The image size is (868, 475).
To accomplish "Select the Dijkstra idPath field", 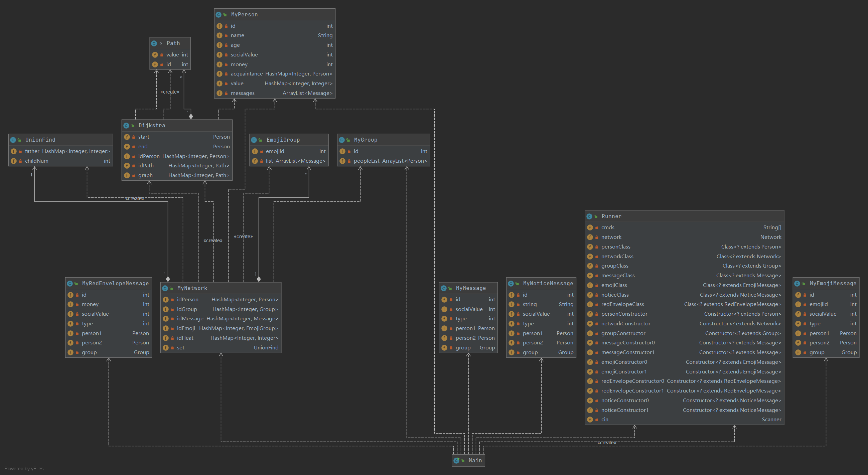I will point(177,166).
